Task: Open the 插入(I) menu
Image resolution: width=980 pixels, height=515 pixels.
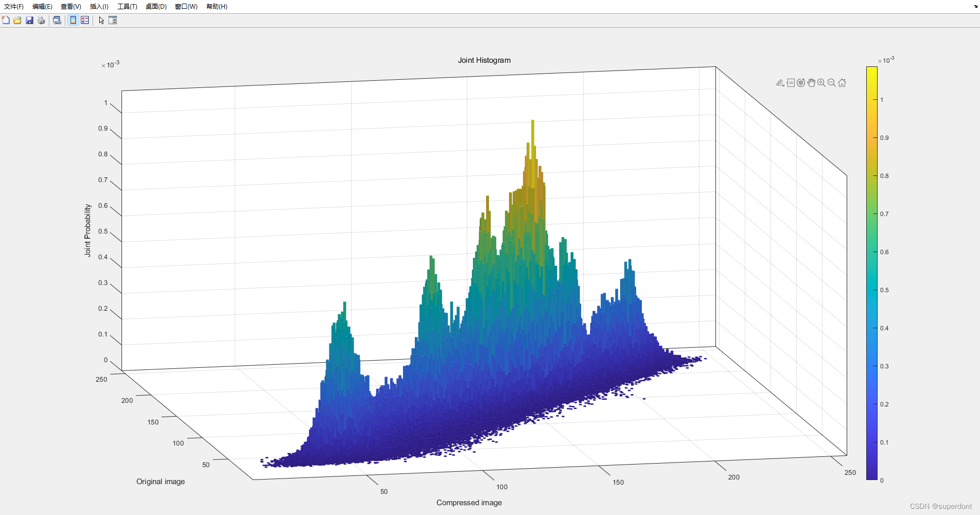Action: coord(99,7)
